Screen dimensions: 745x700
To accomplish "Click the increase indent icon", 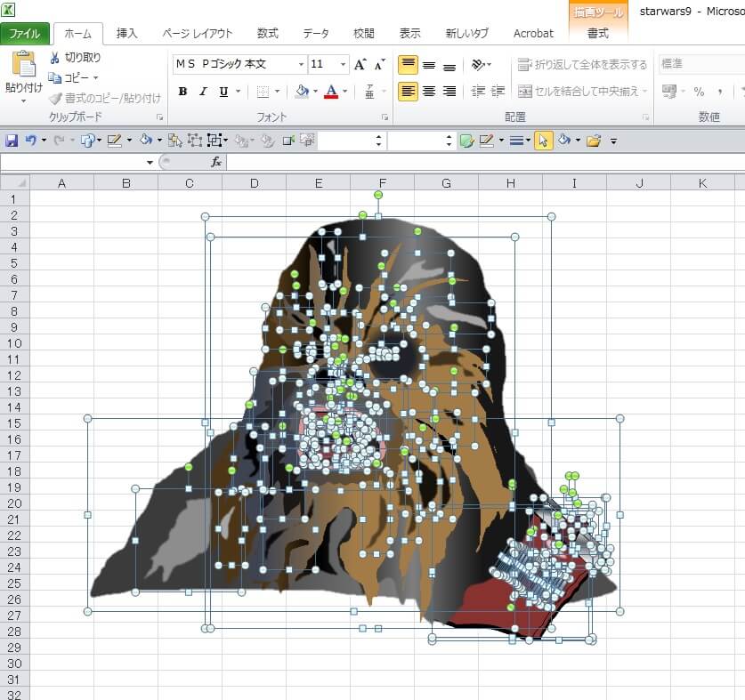I will (498, 92).
